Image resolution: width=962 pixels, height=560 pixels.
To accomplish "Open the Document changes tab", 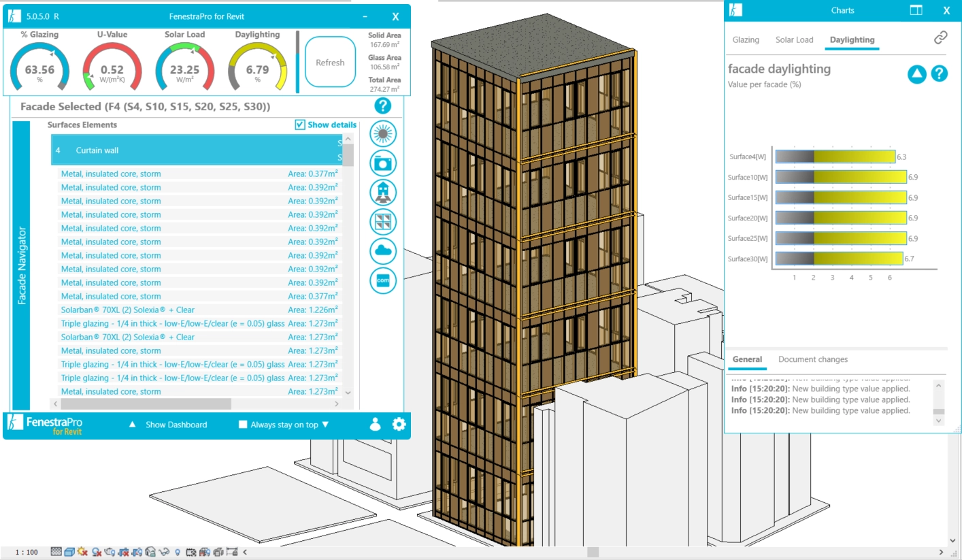I will pos(813,359).
